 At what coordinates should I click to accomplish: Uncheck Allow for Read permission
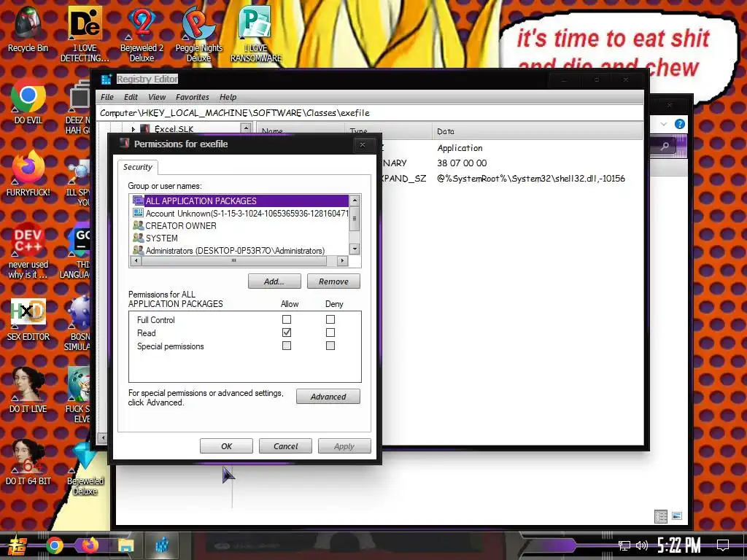pyautogui.click(x=287, y=332)
